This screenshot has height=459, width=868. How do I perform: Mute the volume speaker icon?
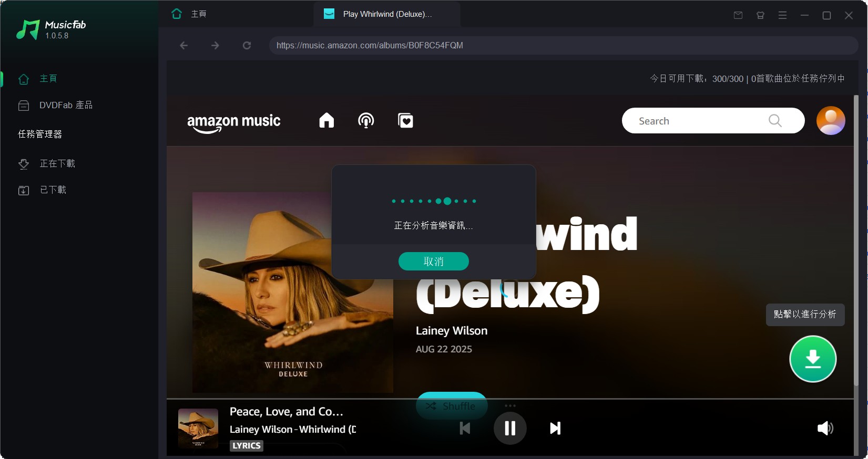tap(825, 429)
